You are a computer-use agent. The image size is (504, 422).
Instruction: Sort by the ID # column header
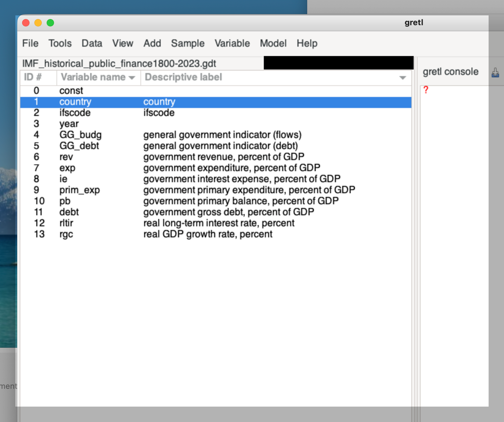[33, 77]
